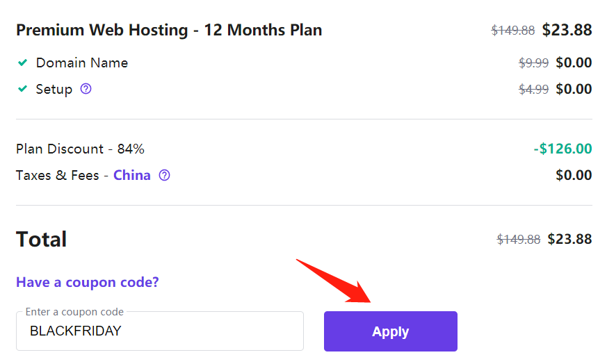
Task: Select the Domain Name label
Action: 82,63
